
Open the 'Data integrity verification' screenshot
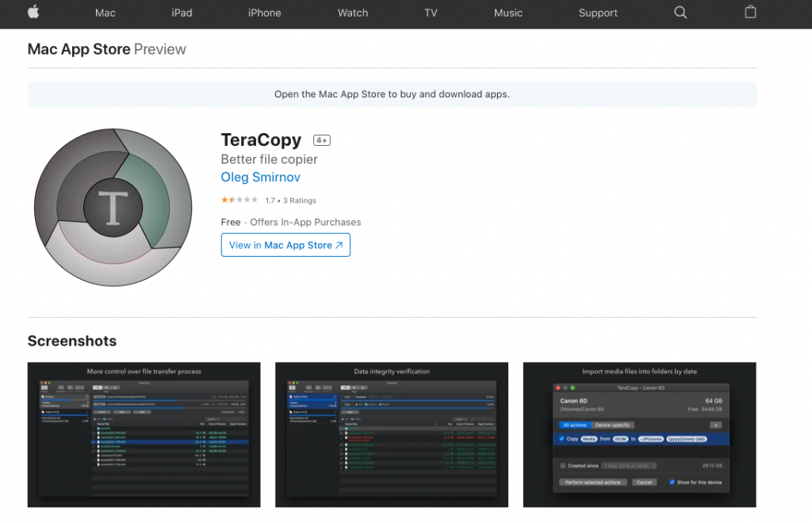[x=392, y=434]
